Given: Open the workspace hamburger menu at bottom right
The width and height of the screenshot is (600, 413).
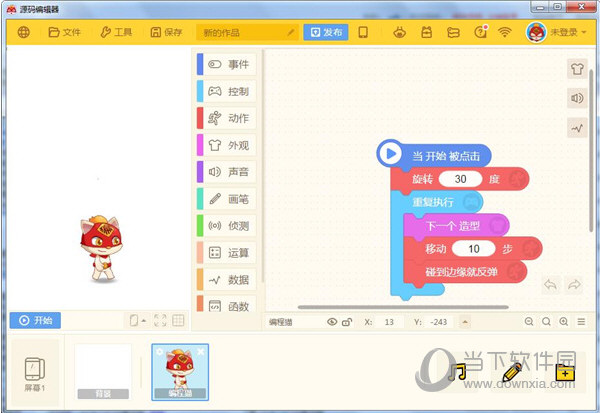Looking at the screenshot, I should (x=581, y=322).
